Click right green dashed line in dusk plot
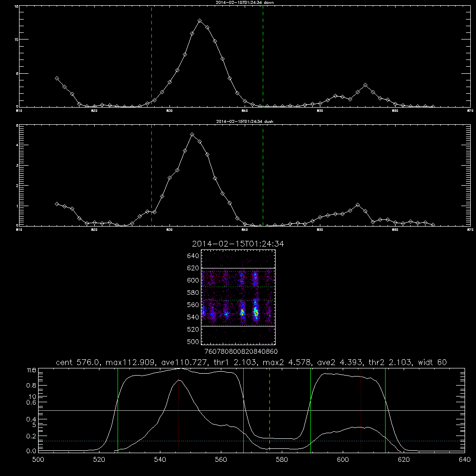Screen dimensions: 476x476 [263, 175]
